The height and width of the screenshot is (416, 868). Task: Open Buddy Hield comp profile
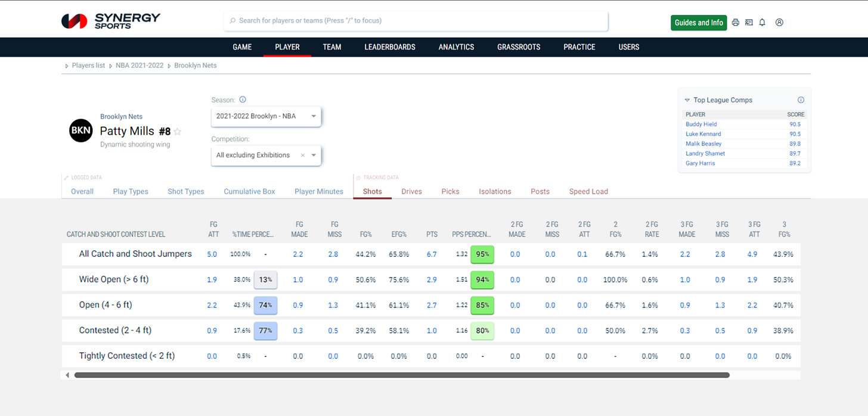[x=701, y=124]
